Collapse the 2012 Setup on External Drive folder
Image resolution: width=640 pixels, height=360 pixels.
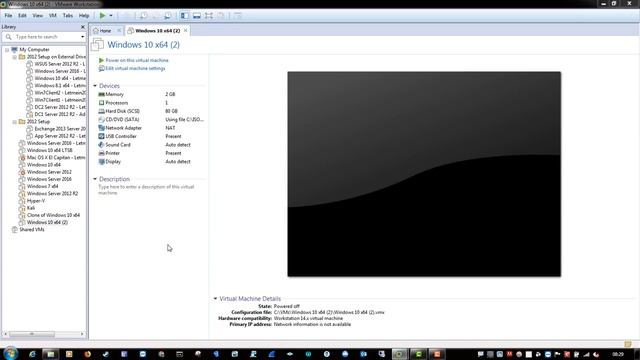tap(15, 57)
